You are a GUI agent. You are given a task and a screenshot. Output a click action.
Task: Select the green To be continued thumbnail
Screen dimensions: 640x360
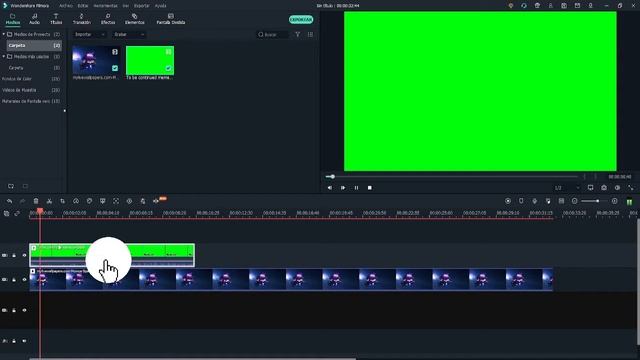tap(150, 60)
